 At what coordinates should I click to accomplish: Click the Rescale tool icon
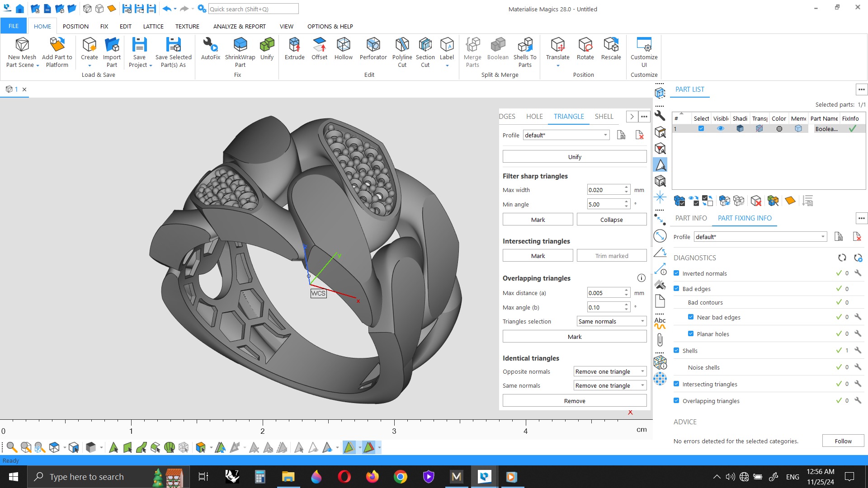[x=611, y=45]
